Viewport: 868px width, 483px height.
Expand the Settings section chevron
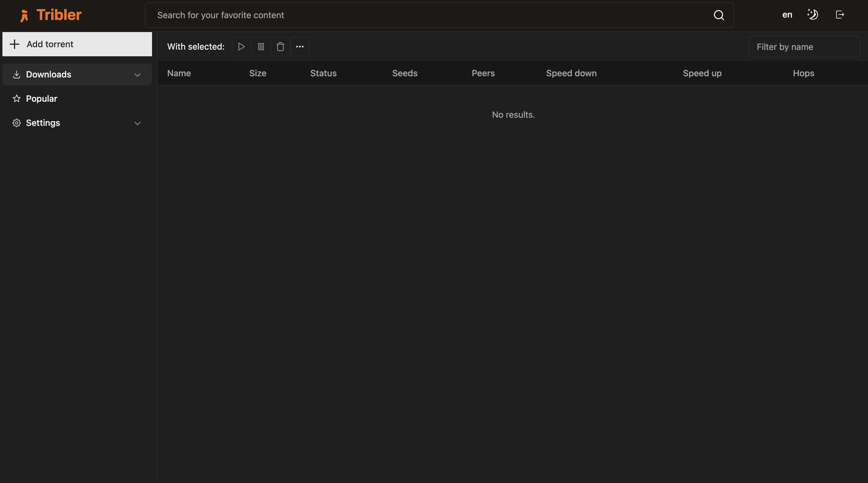137,123
